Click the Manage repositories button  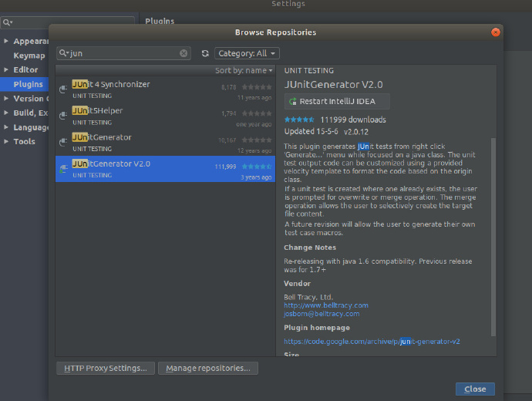(x=208, y=369)
